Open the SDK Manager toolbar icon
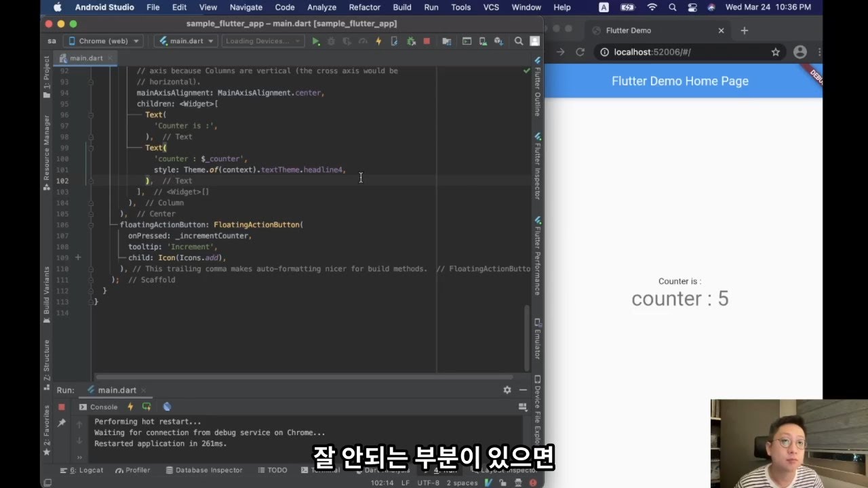The height and width of the screenshot is (488, 868). (x=498, y=41)
